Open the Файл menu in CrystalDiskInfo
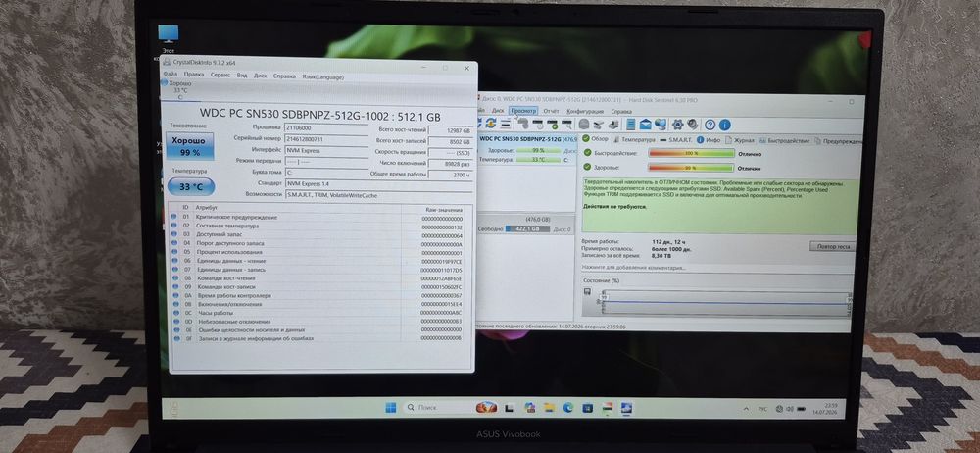This screenshot has width=980, height=453. [x=170, y=75]
